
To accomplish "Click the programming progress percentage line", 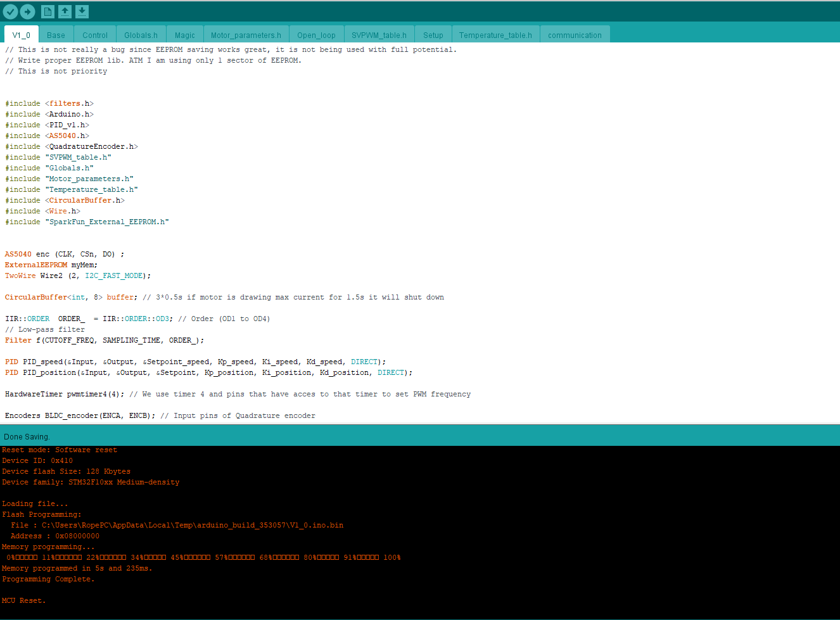I will pos(203,557).
